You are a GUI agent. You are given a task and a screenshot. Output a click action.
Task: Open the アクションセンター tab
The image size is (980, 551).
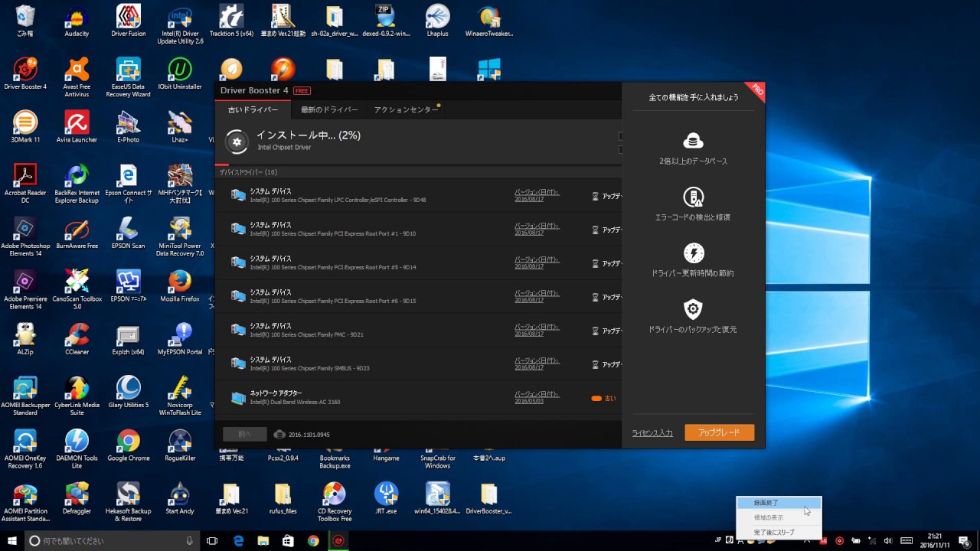[406, 109]
